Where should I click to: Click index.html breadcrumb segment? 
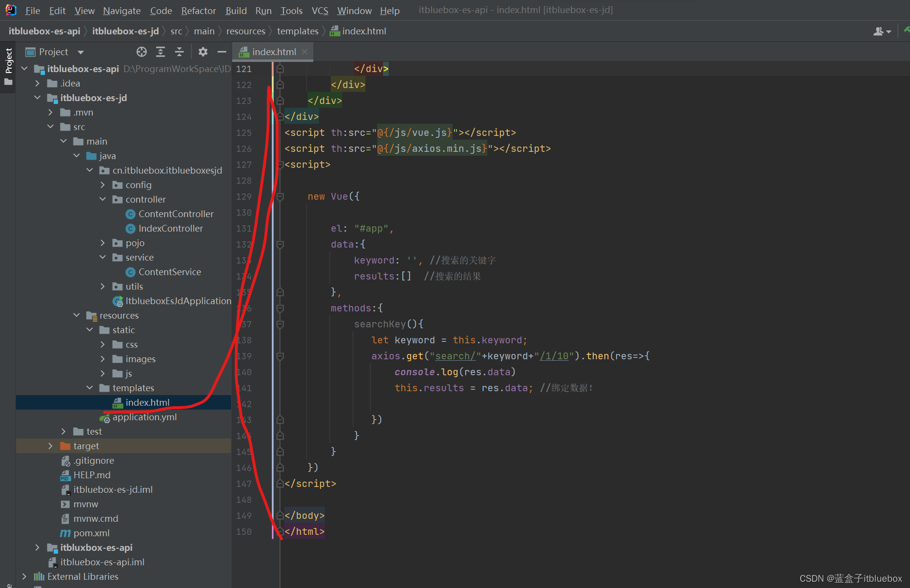point(358,31)
